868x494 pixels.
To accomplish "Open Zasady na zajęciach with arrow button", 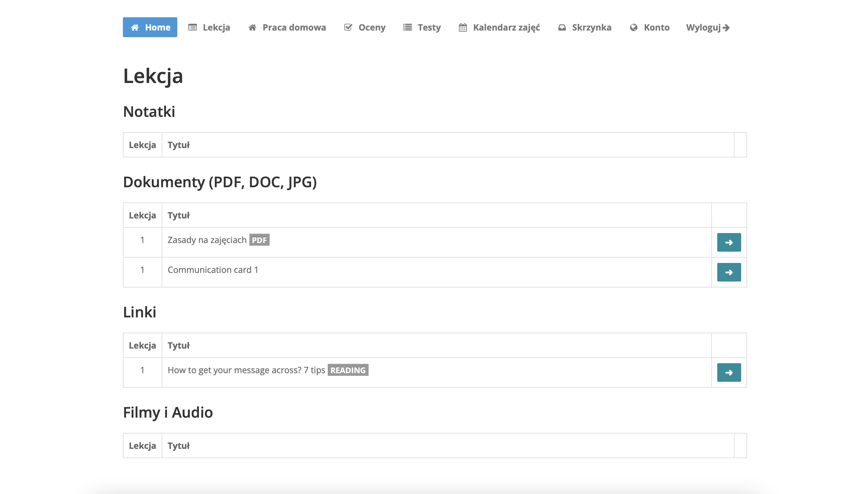I will 729,242.
